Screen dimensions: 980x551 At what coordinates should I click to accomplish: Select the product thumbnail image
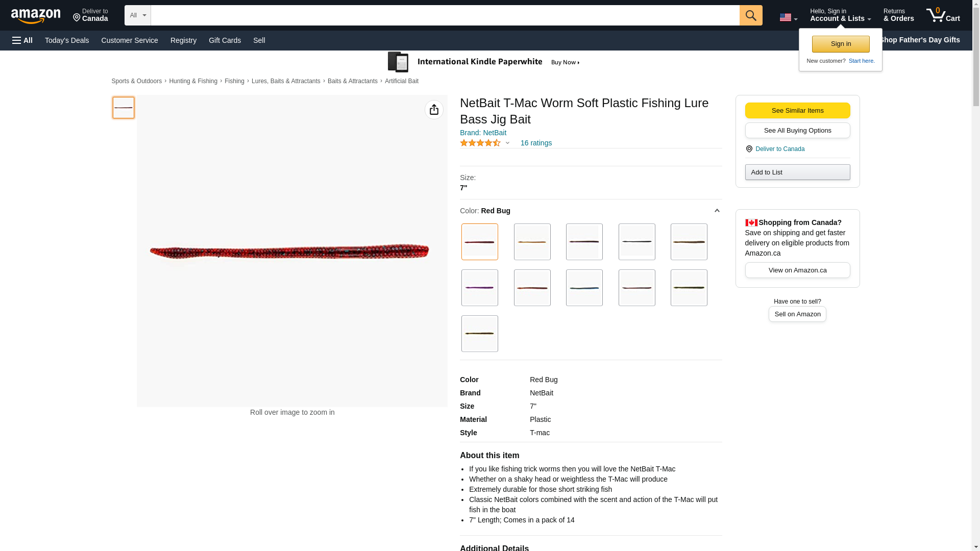pos(123,108)
